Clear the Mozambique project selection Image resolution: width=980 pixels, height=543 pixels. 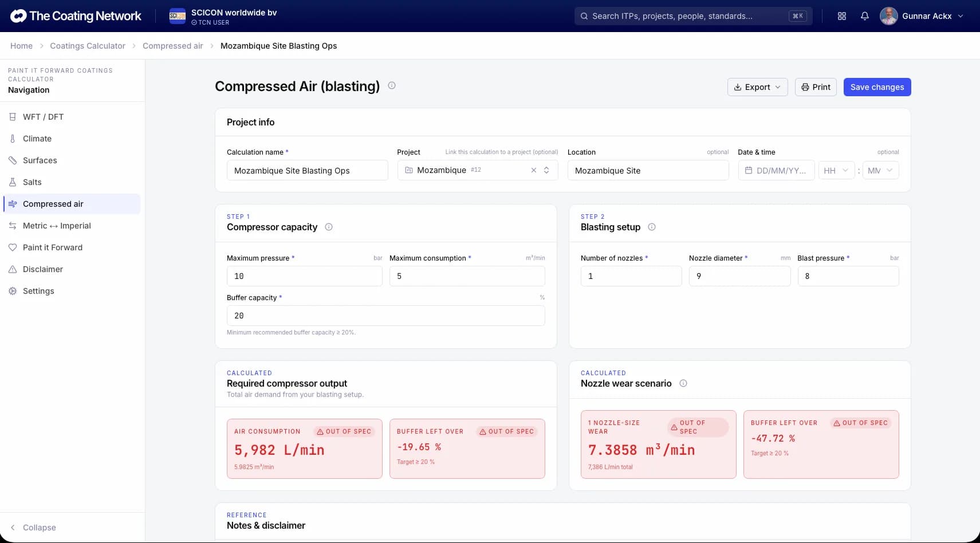point(534,170)
